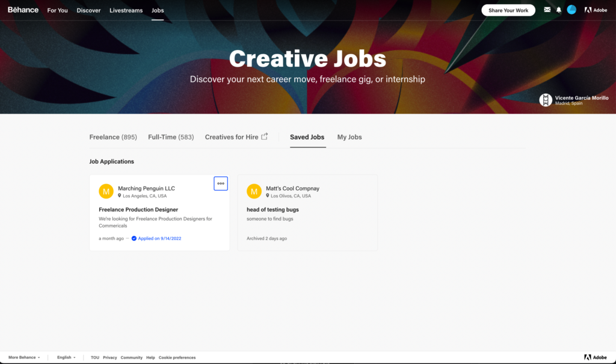The image size is (616, 364).
Task: Click the Behance logo
Action: pyautogui.click(x=22, y=10)
